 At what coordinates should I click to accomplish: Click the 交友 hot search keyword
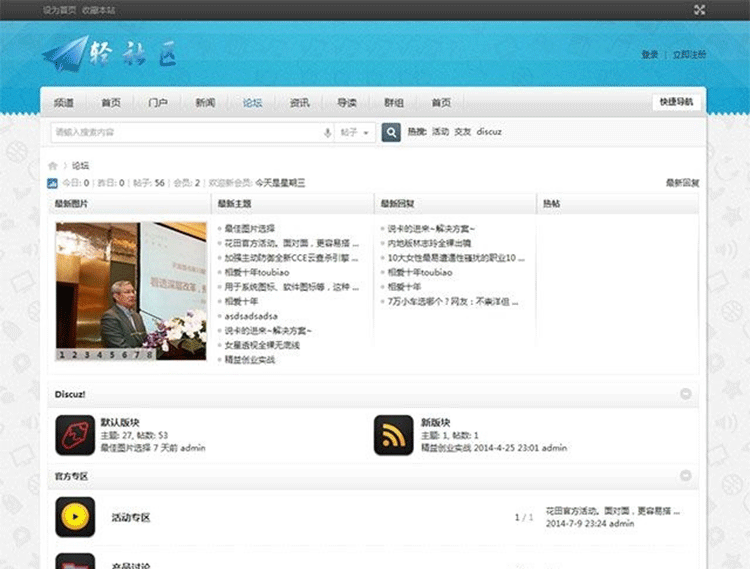(463, 132)
